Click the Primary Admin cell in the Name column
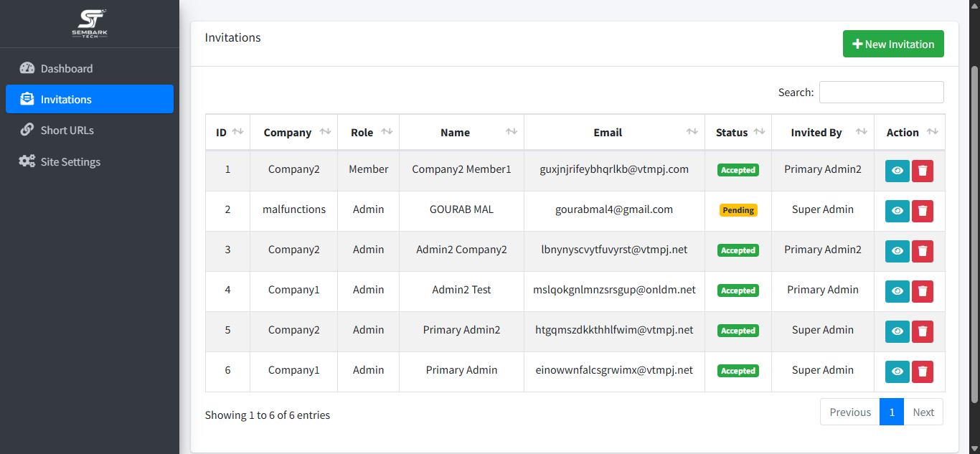 point(461,370)
